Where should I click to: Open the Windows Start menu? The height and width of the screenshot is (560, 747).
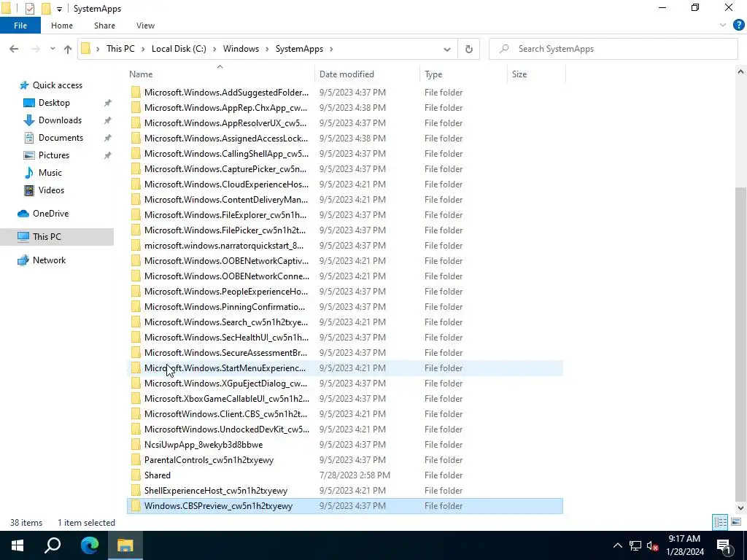[x=18, y=545]
